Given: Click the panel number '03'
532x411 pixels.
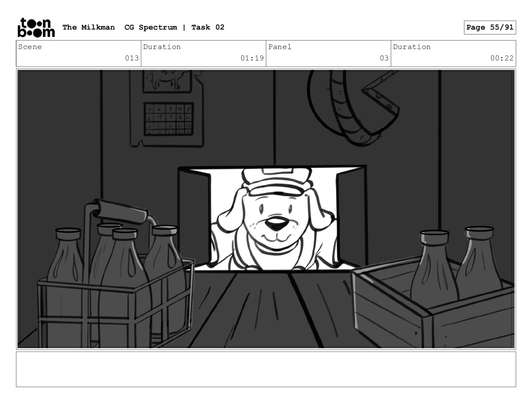Looking at the screenshot, I should pos(384,58).
